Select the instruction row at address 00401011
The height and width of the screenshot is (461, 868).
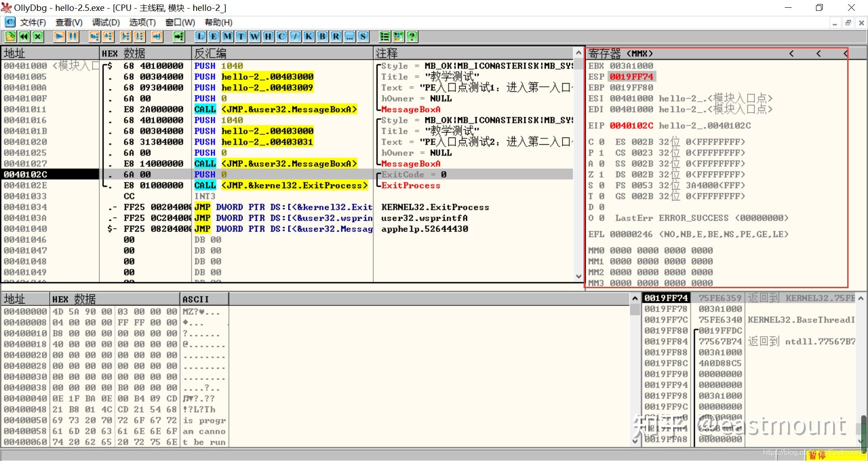tap(25, 109)
